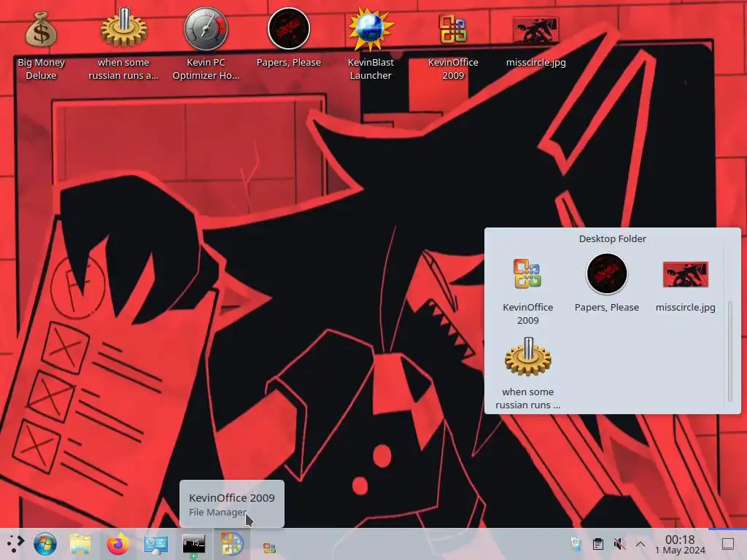Viewport: 747px width, 560px height.
Task: Open the system settings monitor icon in taskbar
Action: [156, 544]
